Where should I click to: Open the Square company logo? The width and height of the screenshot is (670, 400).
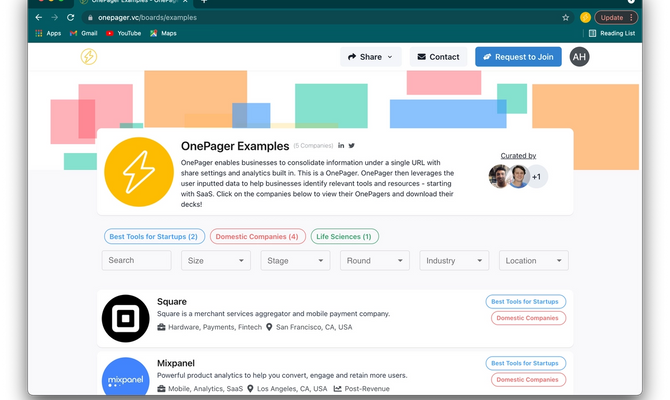pyautogui.click(x=126, y=318)
